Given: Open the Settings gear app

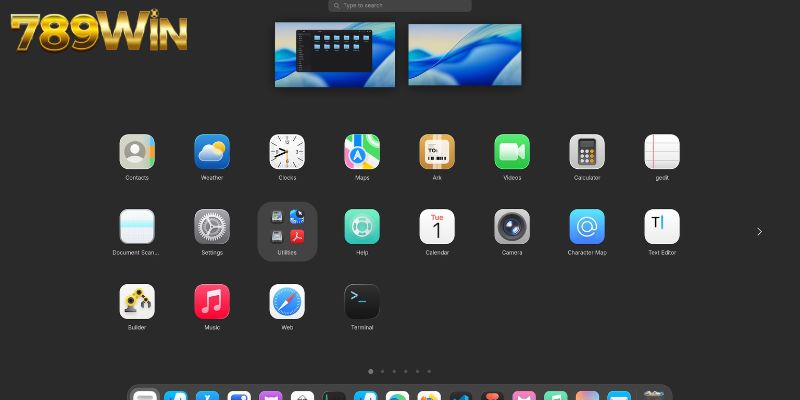Looking at the screenshot, I should [212, 227].
